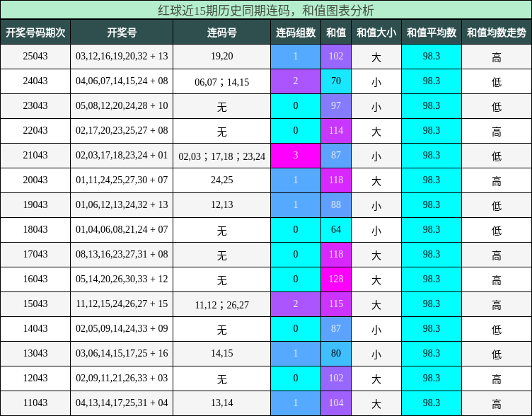Viewport: 532px width, 416px height.
Task: Select issue number 21043
Action: [x=35, y=155]
